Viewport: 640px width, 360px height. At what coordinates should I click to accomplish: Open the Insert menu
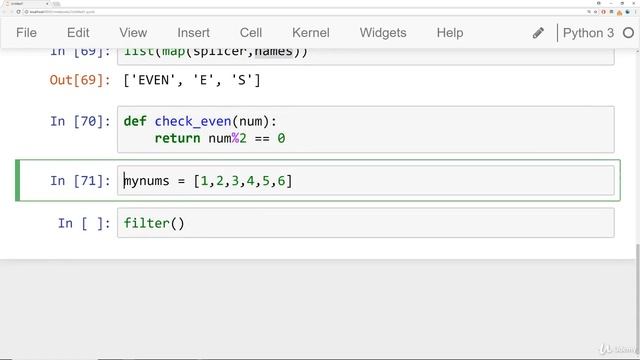pos(193,33)
